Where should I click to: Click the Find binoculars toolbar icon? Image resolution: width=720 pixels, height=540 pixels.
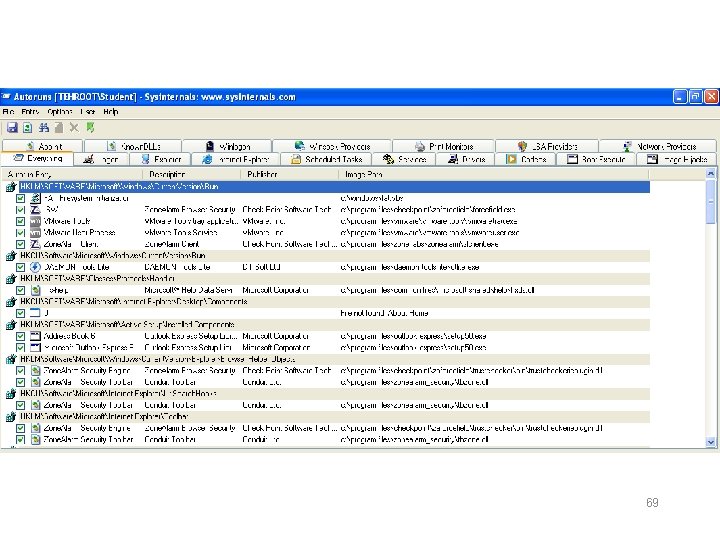point(44,128)
